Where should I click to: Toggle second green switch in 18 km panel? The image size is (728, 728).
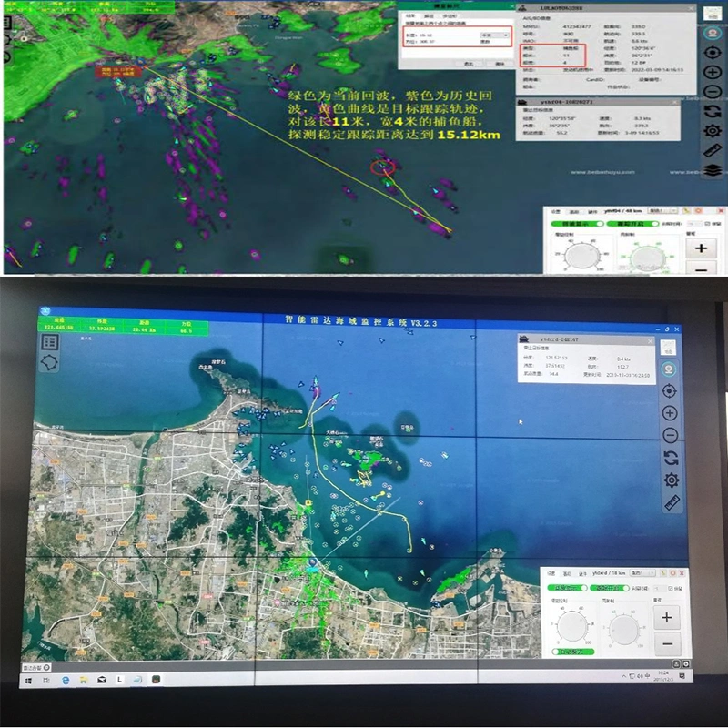tap(609, 588)
